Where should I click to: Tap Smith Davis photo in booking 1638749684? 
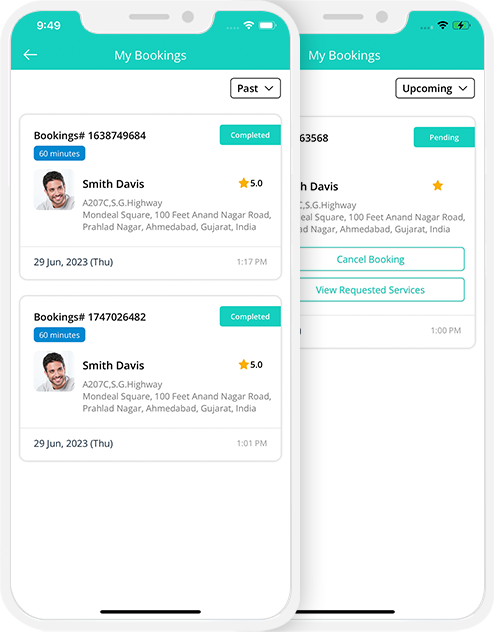pos(54,190)
